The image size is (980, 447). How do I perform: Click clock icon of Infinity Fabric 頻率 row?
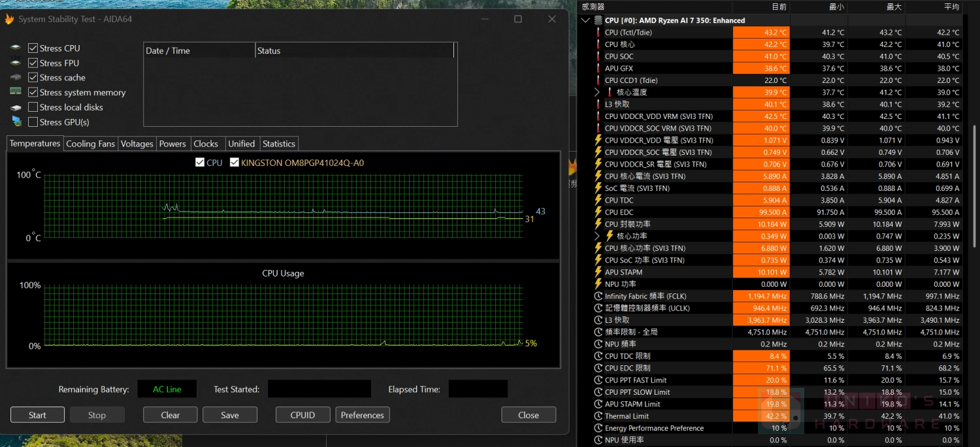point(598,296)
